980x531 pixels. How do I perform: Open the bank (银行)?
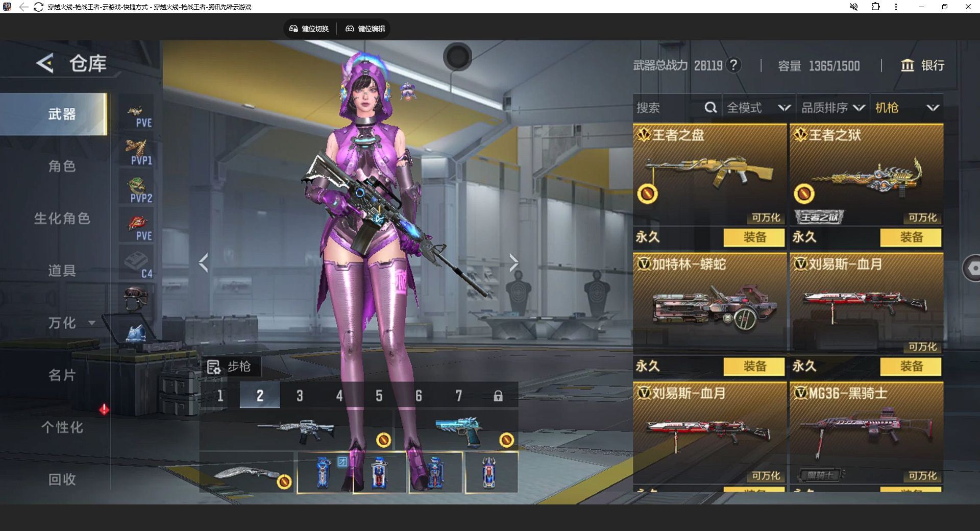pyautogui.click(x=922, y=65)
